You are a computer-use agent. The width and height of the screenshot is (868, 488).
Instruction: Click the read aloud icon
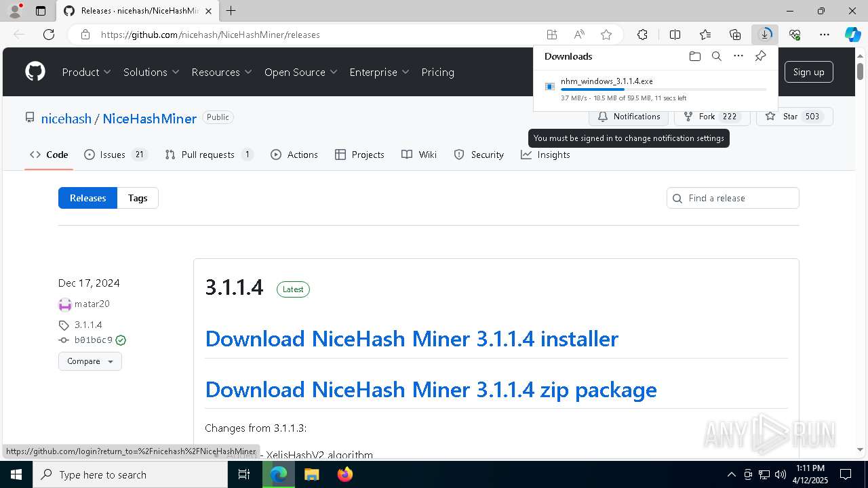tap(579, 35)
